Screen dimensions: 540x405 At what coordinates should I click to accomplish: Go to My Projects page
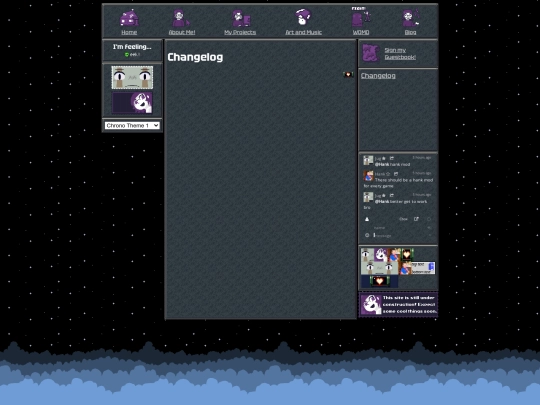tap(240, 32)
